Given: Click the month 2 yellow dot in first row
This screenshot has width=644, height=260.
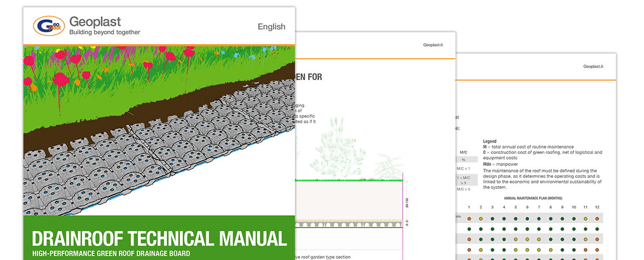Looking at the screenshot, I should click(481, 218).
